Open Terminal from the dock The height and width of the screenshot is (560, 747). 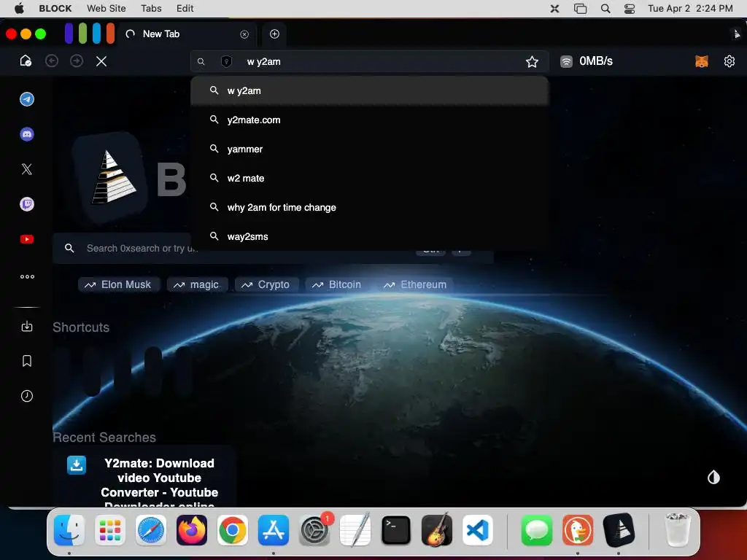coord(396,530)
